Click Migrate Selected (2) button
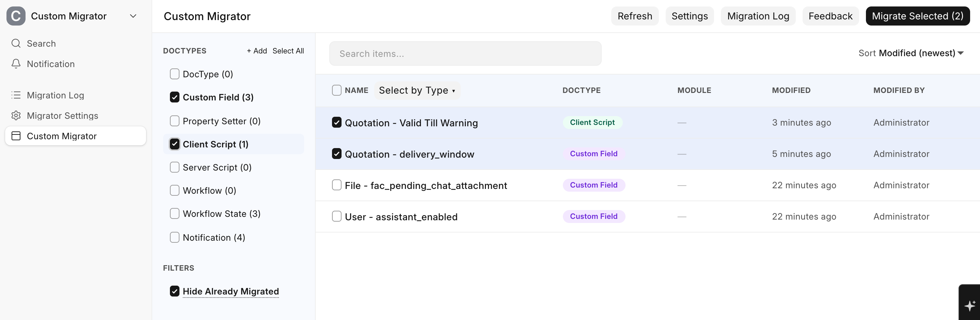The height and width of the screenshot is (320, 980). pos(918,16)
